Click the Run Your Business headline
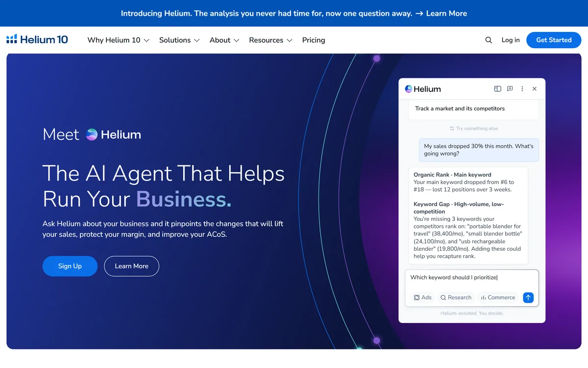 pos(137,199)
